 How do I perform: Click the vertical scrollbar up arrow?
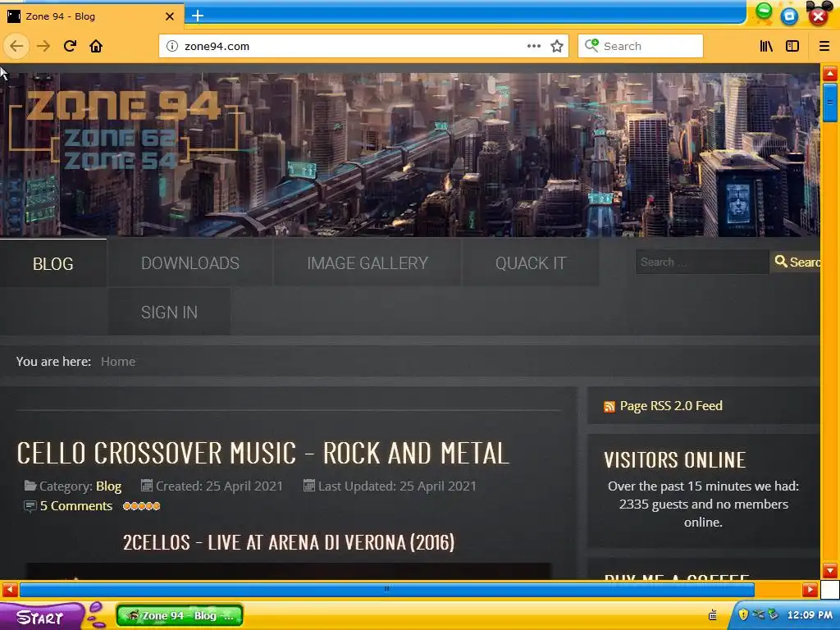tap(830, 73)
